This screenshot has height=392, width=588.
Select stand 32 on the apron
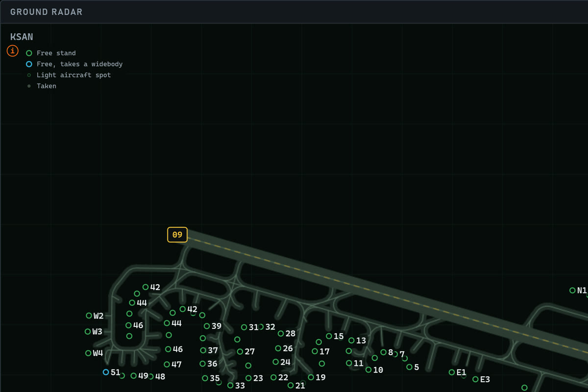261,327
